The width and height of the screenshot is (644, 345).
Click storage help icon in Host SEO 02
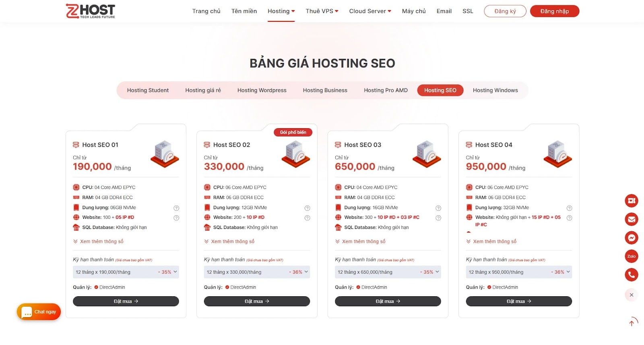tap(307, 208)
